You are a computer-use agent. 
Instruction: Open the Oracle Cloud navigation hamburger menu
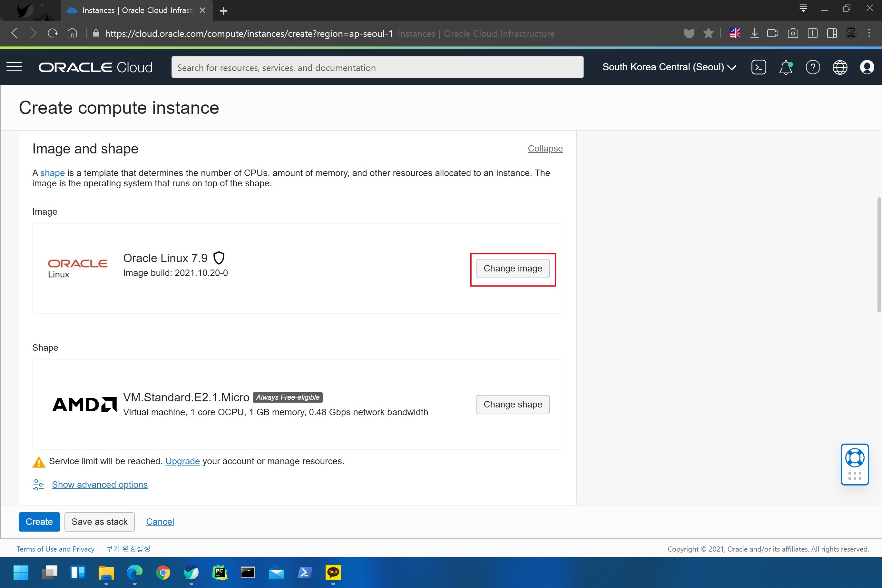point(14,67)
